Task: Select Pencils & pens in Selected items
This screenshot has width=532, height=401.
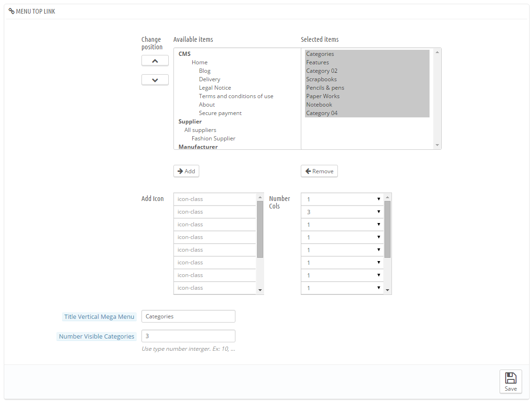Action: (367, 88)
